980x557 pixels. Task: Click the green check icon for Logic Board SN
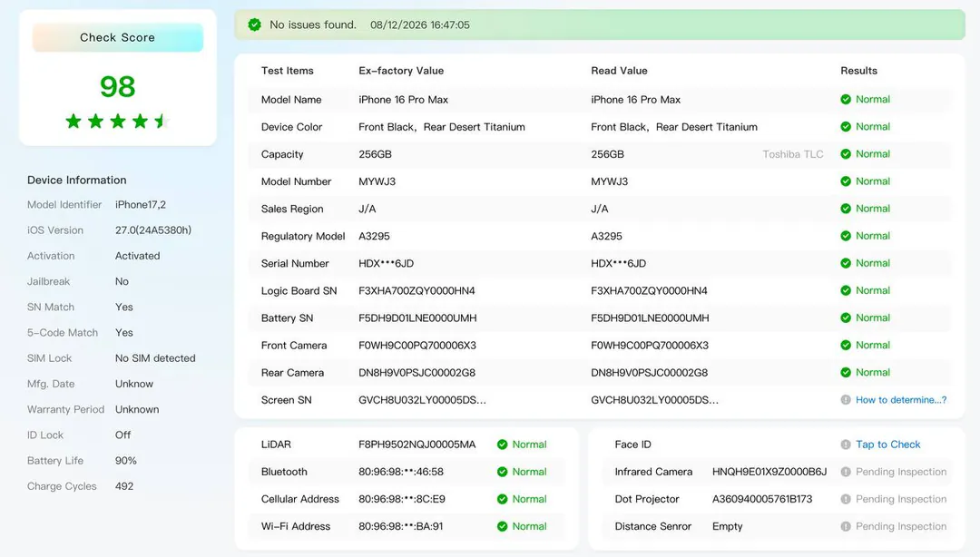tap(846, 290)
